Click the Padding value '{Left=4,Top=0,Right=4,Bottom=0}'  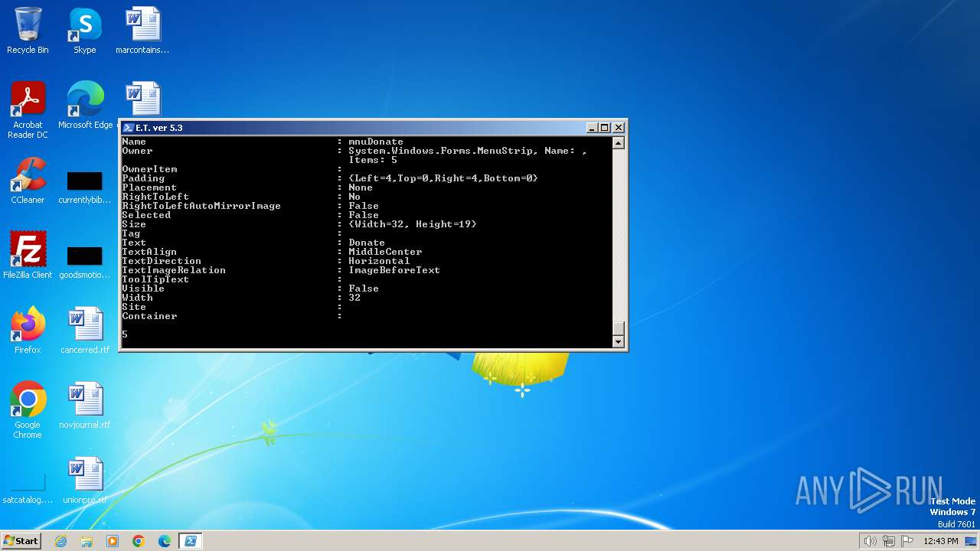pos(443,178)
